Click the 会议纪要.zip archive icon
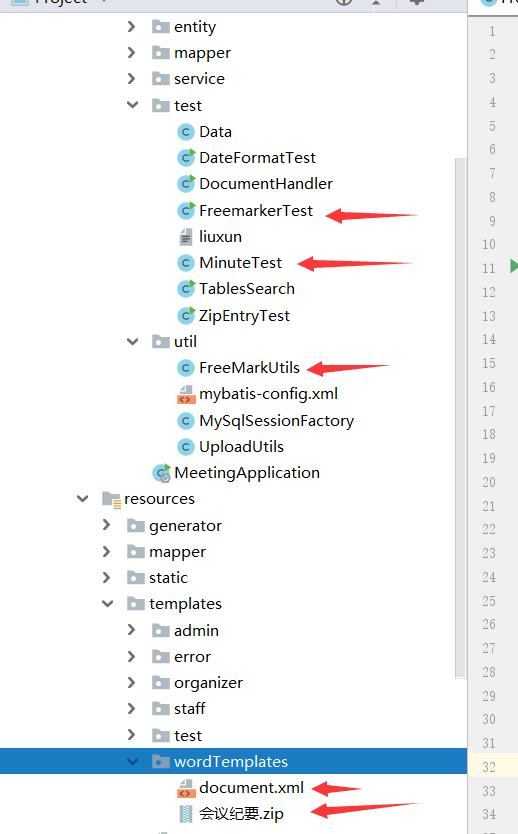This screenshot has height=834, width=518. pos(186,814)
